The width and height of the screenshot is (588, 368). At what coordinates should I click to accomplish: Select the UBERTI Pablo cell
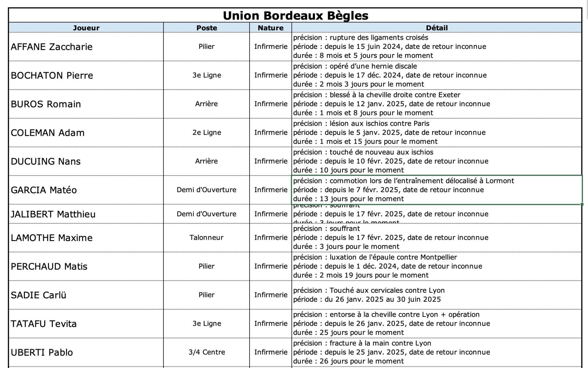(86, 352)
